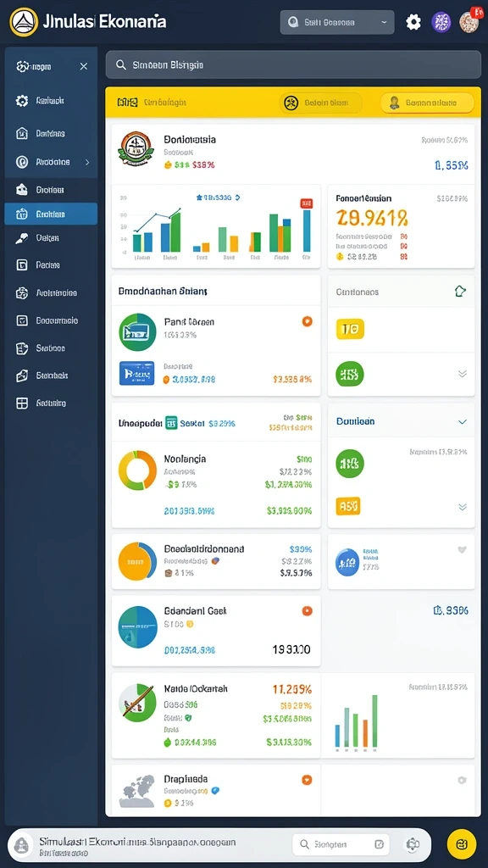This screenshot has height=868, width=488.
Task: Click the yellow button with person icon
Action: [x=427, y=103]
